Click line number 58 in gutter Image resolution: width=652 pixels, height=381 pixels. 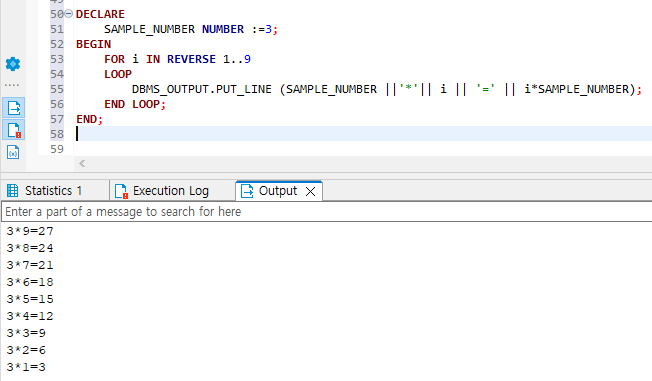coord(57,134)
